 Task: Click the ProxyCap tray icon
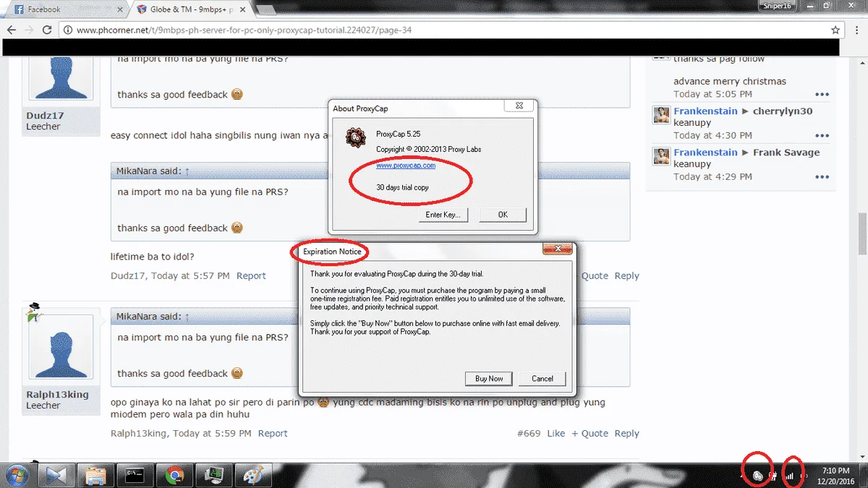757,476
